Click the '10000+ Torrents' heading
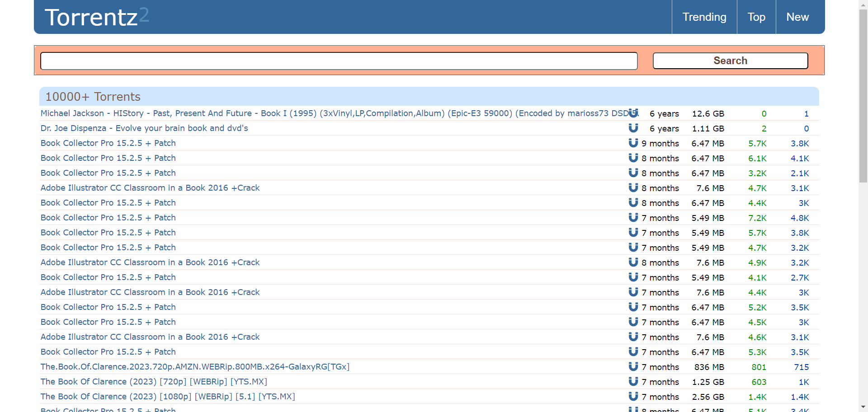This screenshot has width=868, height=412. (x=93, y=97)
